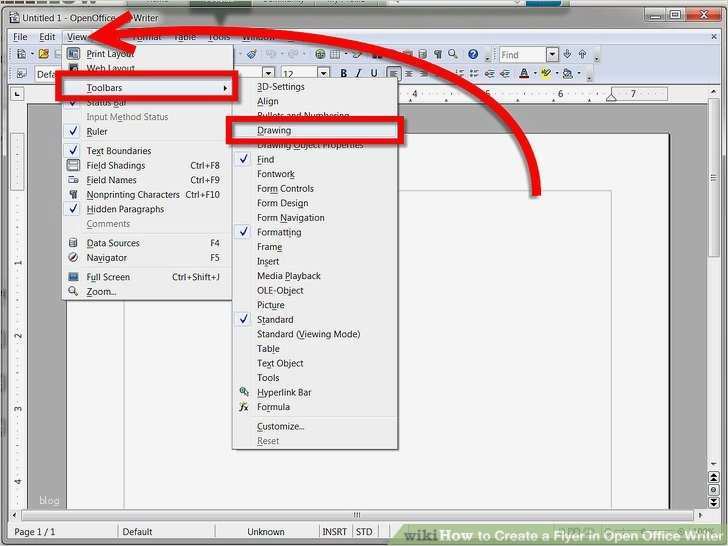Screen dimensions: 728x546
Task: Open the Find field history dropdown
Action: [552, 54]
